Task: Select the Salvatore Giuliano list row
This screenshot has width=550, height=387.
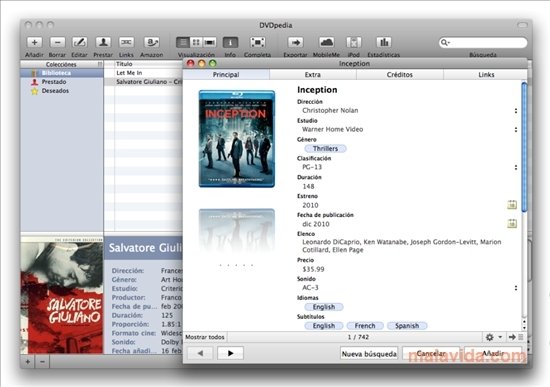Action: pos(144,82)
